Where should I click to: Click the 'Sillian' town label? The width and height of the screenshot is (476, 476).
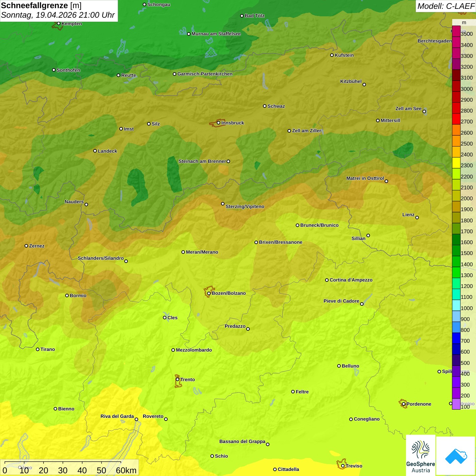358,238
